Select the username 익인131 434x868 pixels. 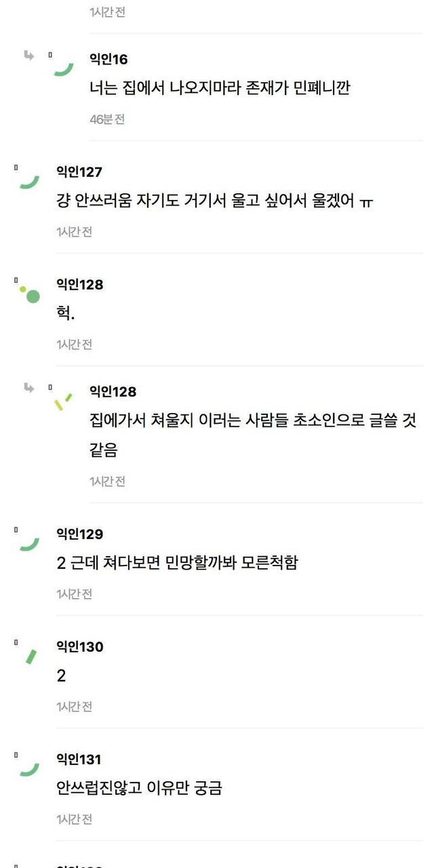pos(79,759)
